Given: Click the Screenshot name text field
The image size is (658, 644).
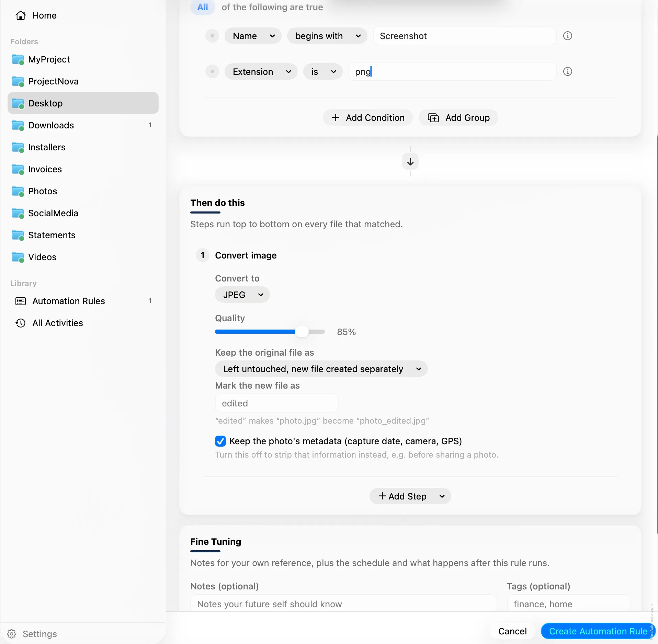Looking at the screenshot, I should coord(465,36).
